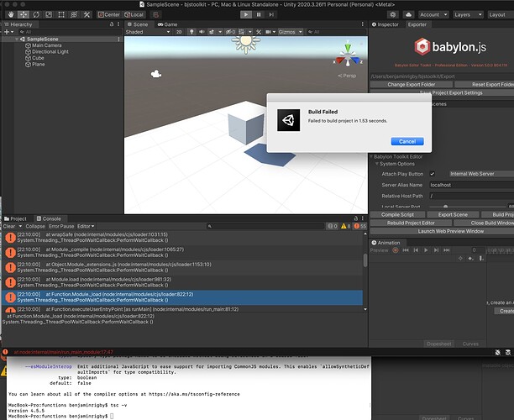Viewport: 514px width, 420px height.
Task: Select the Cube object in Hierarchy
Action: [38, 58]
